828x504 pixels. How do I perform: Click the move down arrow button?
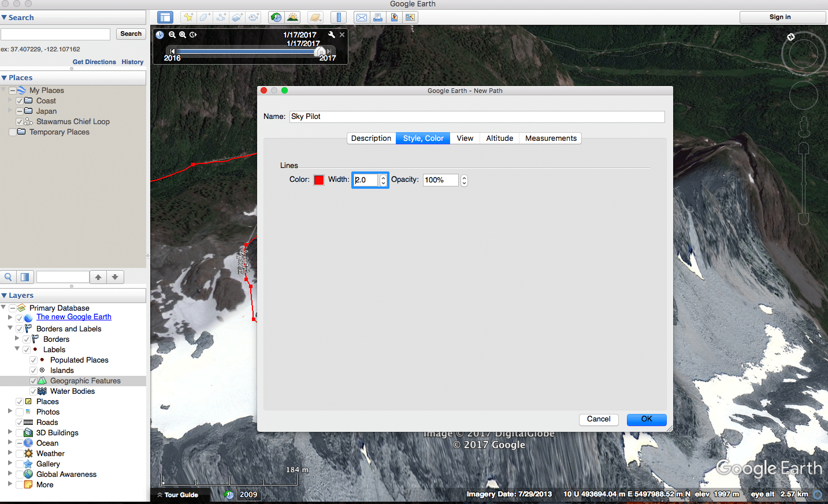click(115, 277)
